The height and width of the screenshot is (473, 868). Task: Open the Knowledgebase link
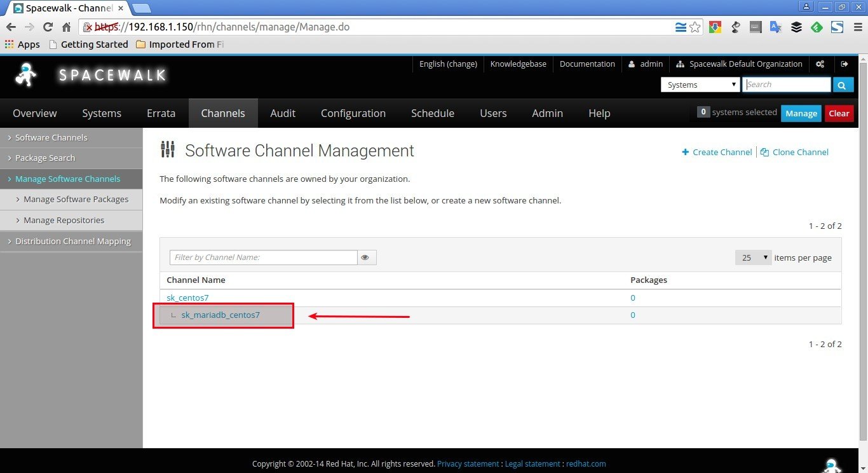[x=519, y=64]
